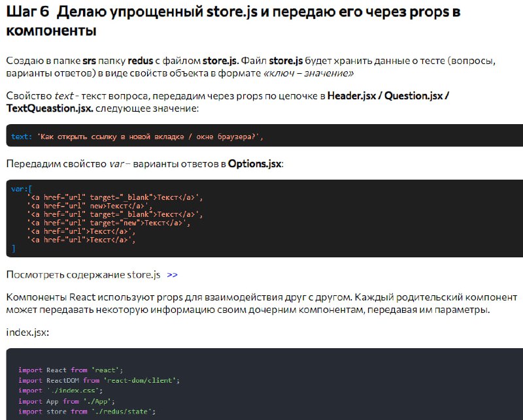The width and height of the screenshot is (523, 420).
Task: Click paragraph starting 'Компоненты React используют props'
Action: tap(261, 303)
